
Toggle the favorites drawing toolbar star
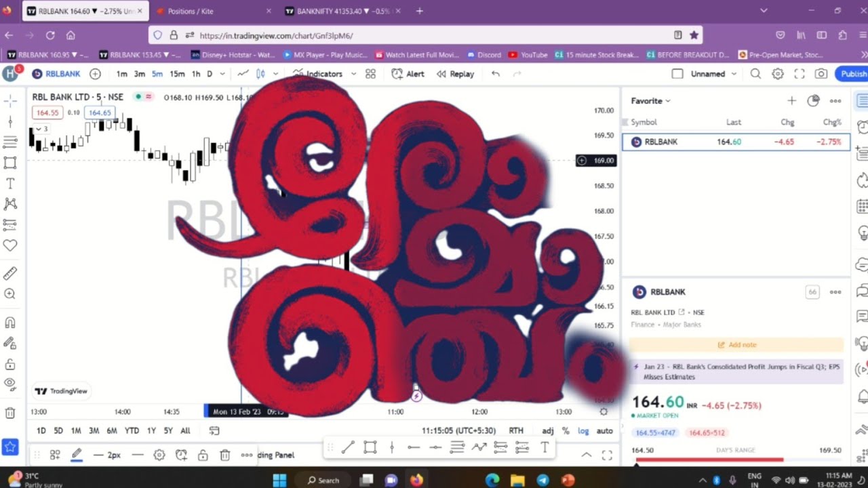pos(10,447)
